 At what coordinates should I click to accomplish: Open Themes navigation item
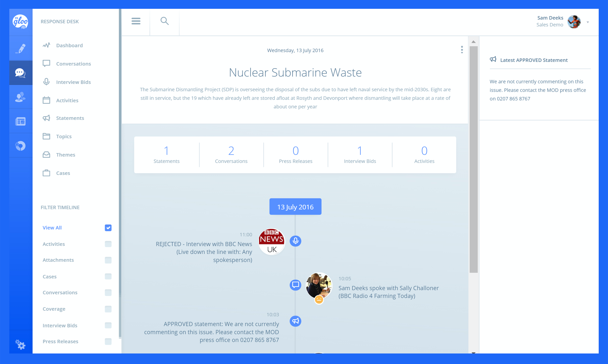[x=66, y=155]
